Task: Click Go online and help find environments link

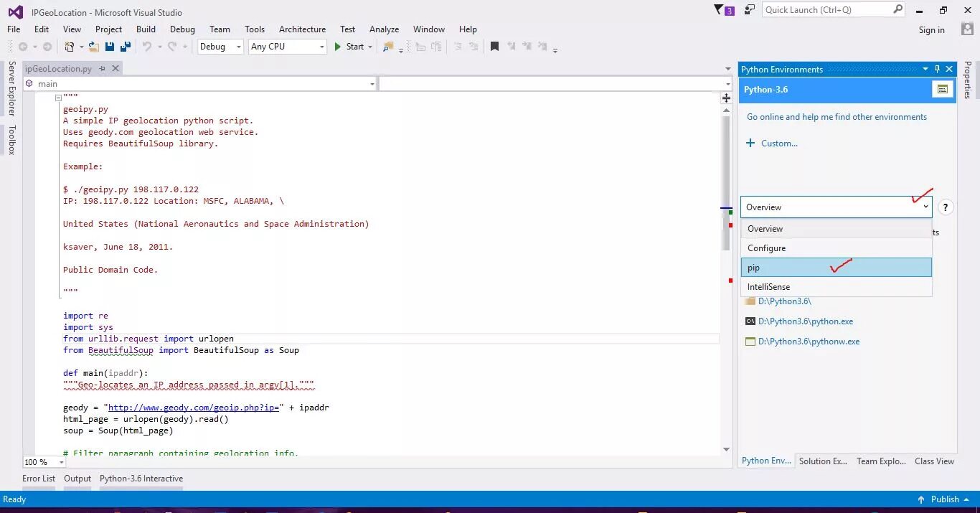Action: click(837, 117)
